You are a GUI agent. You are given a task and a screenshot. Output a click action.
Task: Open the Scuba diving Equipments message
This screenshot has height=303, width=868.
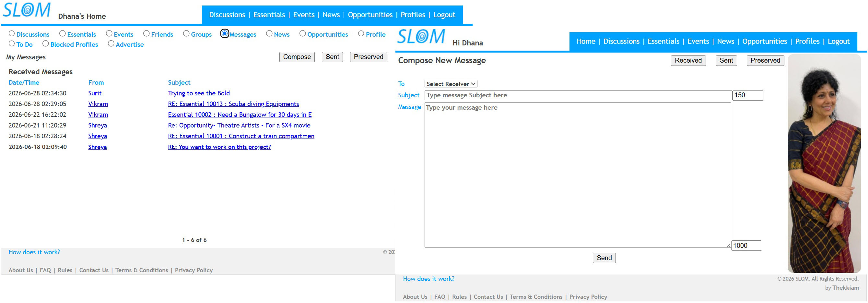(233, 104)
